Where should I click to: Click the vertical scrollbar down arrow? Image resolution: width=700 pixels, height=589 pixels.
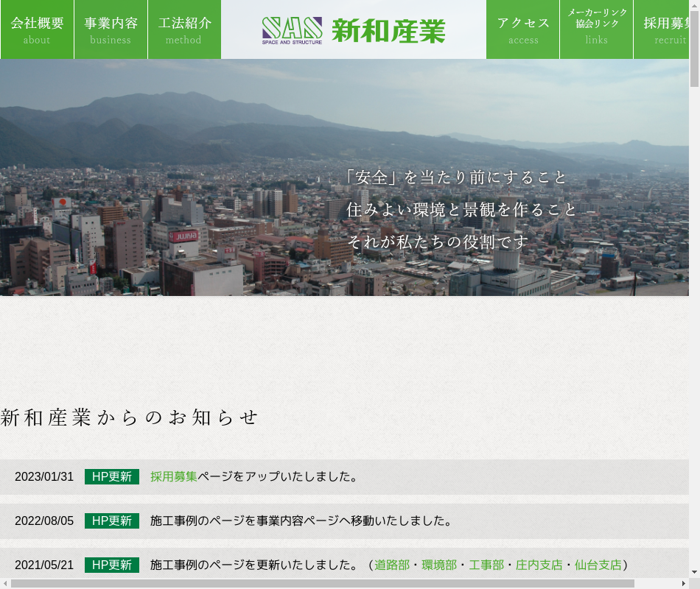click(x=694, y=571)
